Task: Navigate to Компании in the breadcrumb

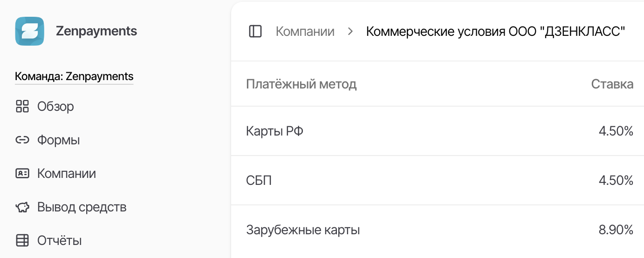Action: coord(305,31)
